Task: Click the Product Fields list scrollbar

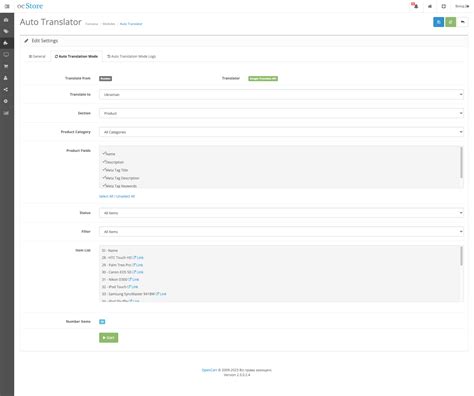Action: (461, 163)
